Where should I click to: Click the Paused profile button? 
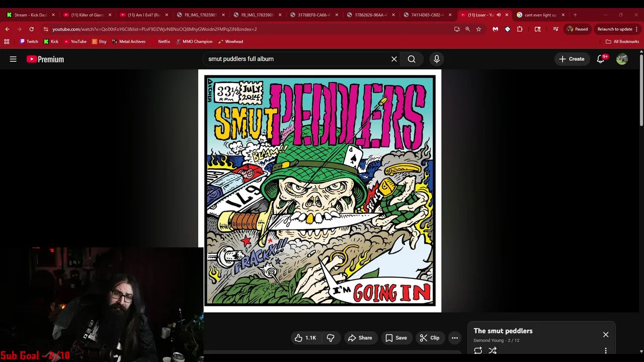click(x=577, y=29)
